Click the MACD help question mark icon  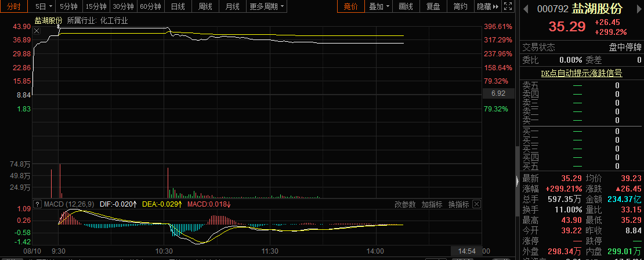[x=37, y=204]
